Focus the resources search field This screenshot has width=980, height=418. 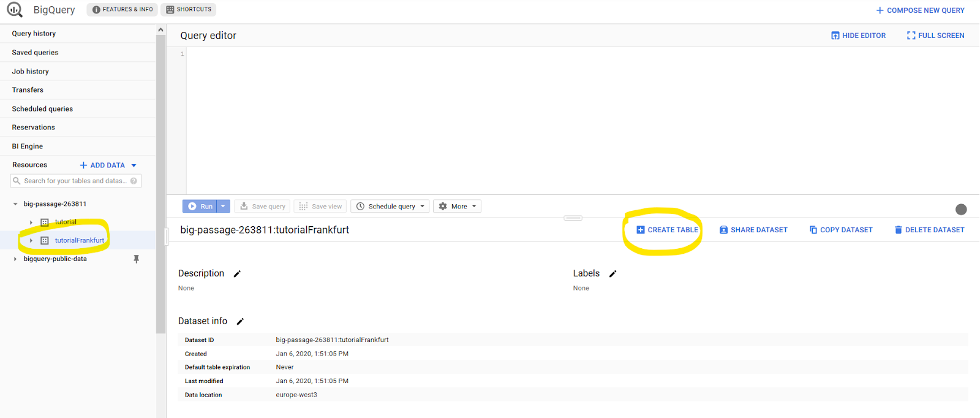75,181
